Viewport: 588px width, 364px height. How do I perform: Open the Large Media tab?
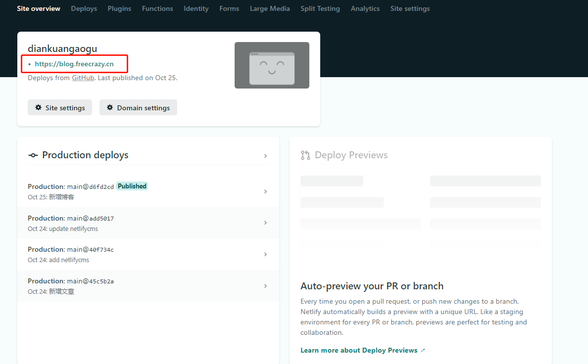coord(270,8)
